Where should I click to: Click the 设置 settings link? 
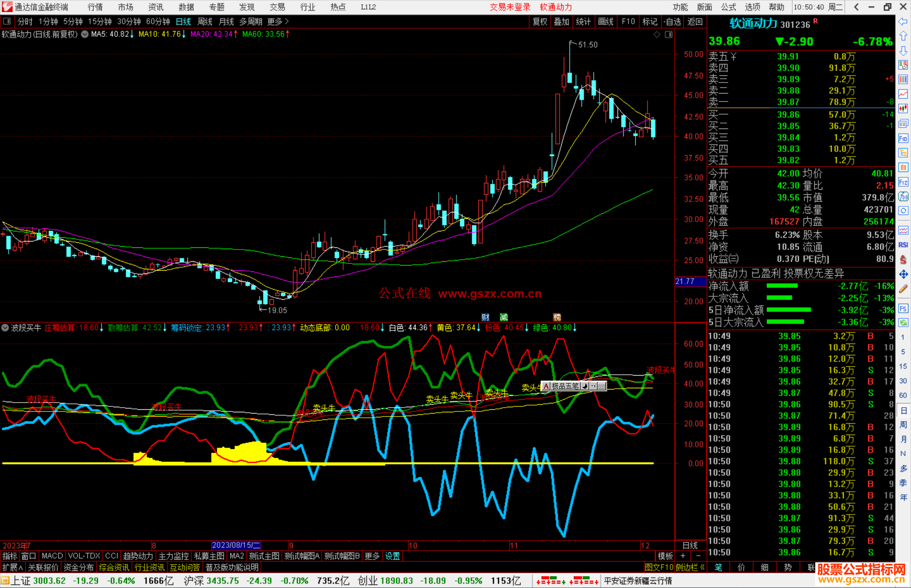click(x=392, y=556)
